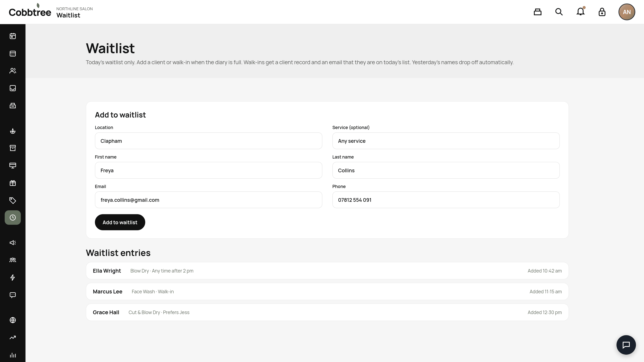Image resolution: width=644 pixels, height=362 pixels.
Task: Open the AN user avatar menu
Action: point(627,12)
